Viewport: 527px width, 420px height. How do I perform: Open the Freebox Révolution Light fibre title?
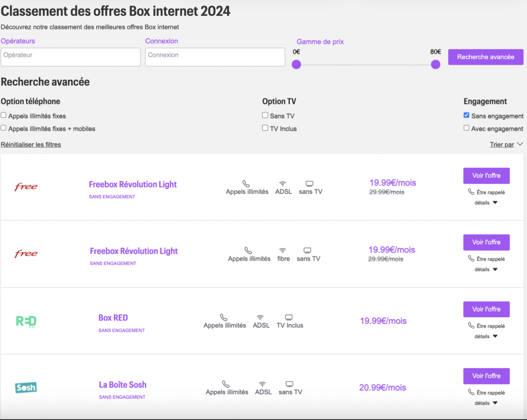click(134, 251)
